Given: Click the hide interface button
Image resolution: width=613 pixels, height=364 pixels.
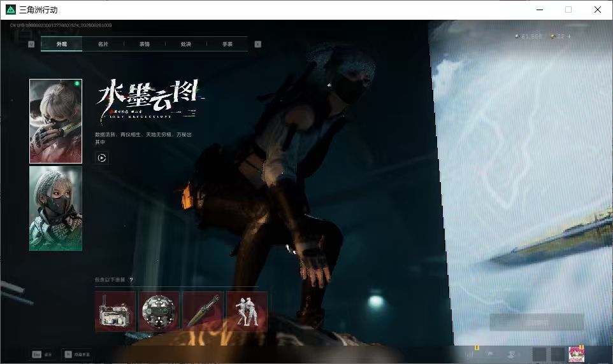Looking at the screenshot, I should point(77,354).
